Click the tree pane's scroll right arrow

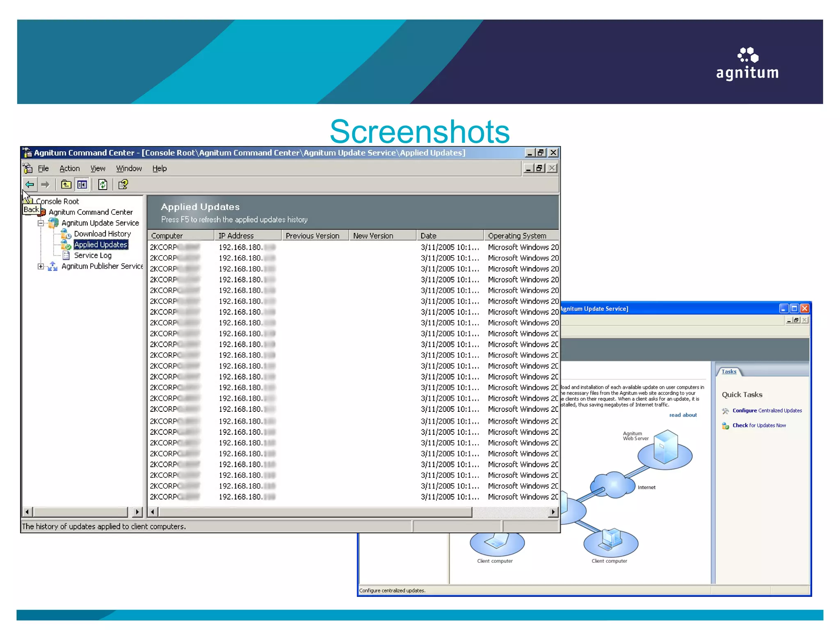coord(137,512)
